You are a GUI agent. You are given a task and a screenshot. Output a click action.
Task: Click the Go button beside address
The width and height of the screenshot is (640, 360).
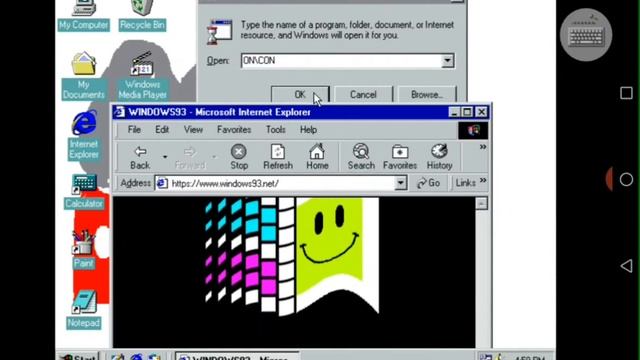click(429, 183)
